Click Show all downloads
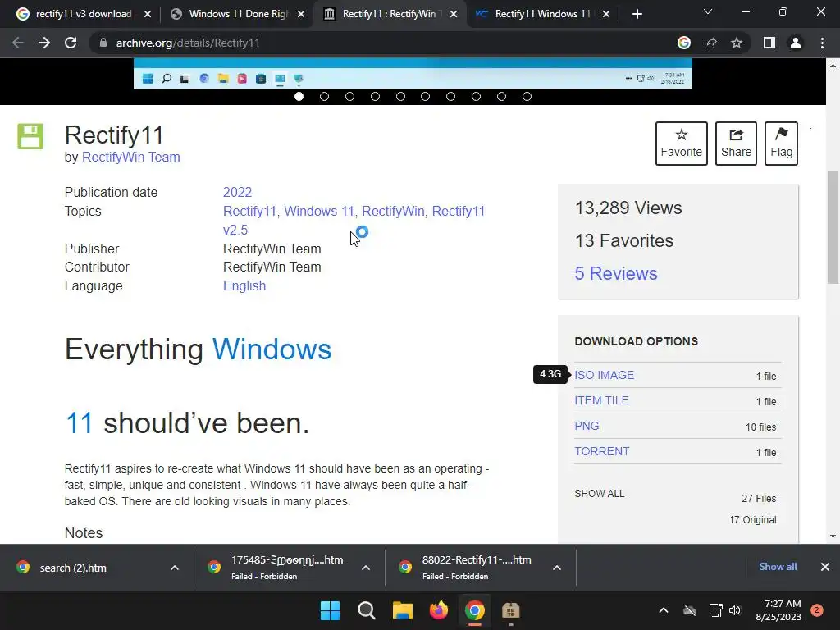The height and width of the screenshot is (630, 840). pyautogui.click(x=778, y=567)
